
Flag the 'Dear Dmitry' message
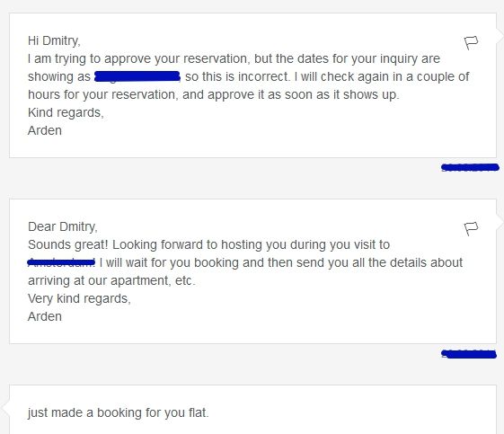tap(471, 228)
